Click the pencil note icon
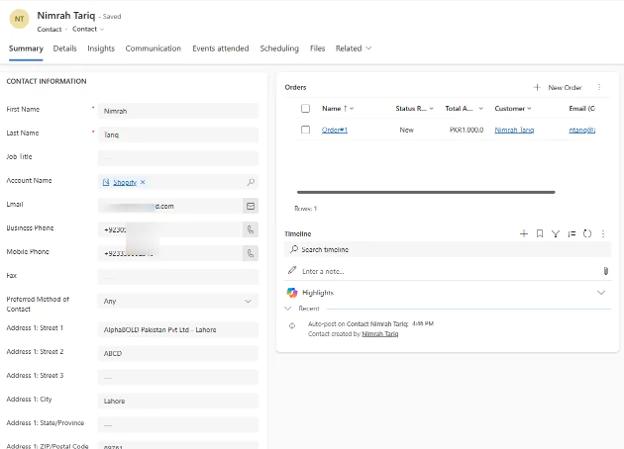Viewport: 624px width, 449px height. pos(292,270)
